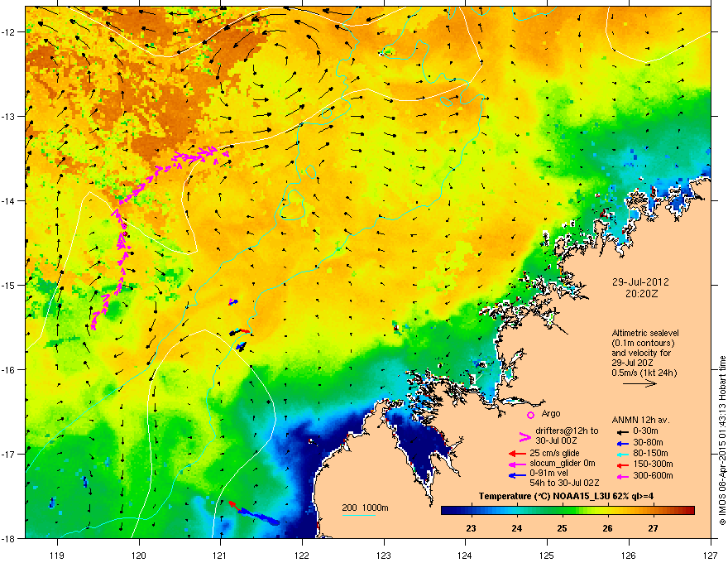Image resolution: width=728 pixels, height=563 pixels.
Task: Click the red 25 cm/s glide arrow
Action: pyautogui.click(x=517, y=454)
